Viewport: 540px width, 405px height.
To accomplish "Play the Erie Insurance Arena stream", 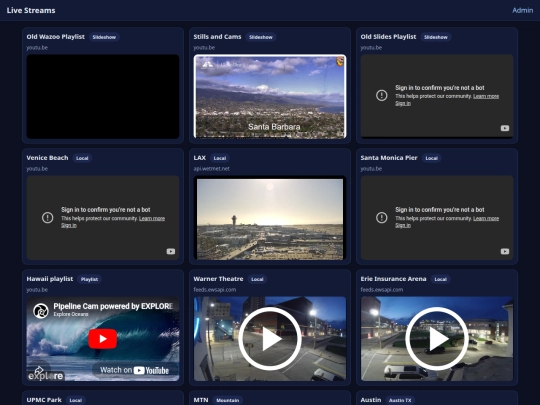I will coord(437,339).
